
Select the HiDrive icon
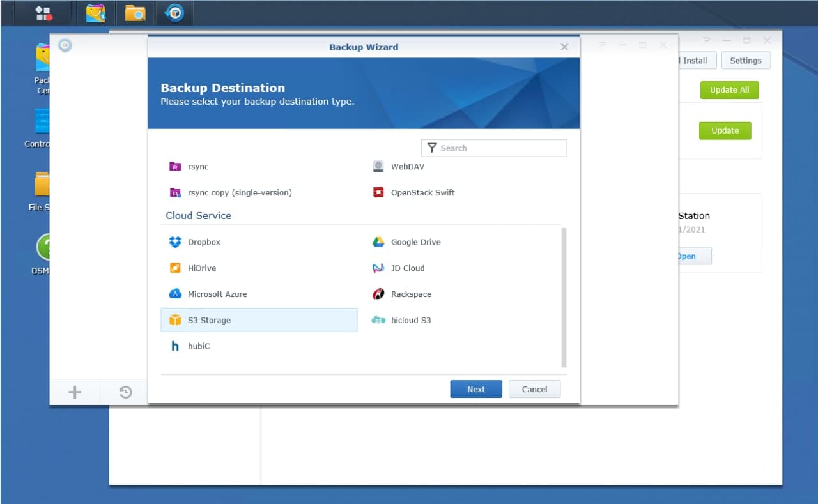point(174,268)
